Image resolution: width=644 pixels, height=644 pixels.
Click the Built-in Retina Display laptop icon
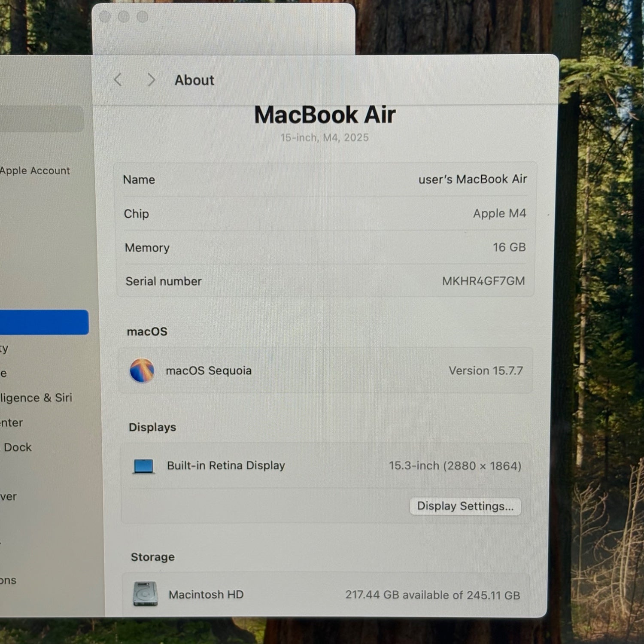[144, 466]
